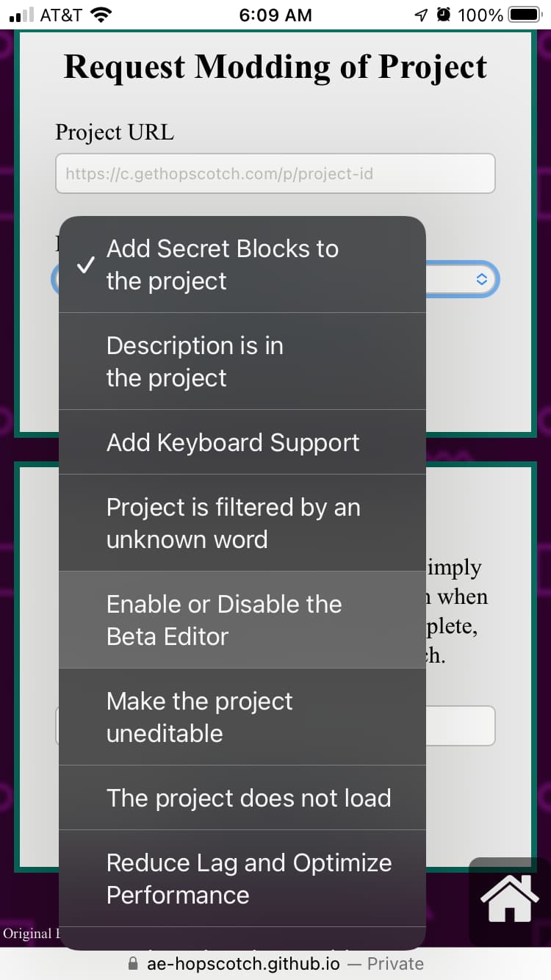Tap the location arrow status icon
This screenshot has width=551, height=980.
tap(420, 15)
